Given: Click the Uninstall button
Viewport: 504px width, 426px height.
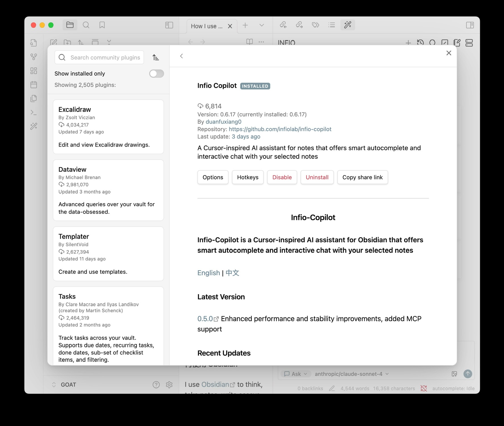Looking at the screenshot, I should (x=317, y=177).
